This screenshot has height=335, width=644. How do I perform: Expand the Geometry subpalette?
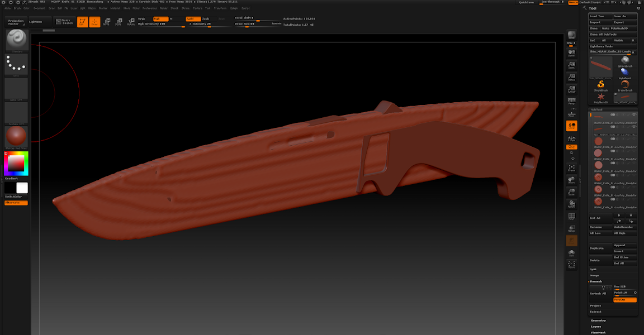tap(599, 320)
